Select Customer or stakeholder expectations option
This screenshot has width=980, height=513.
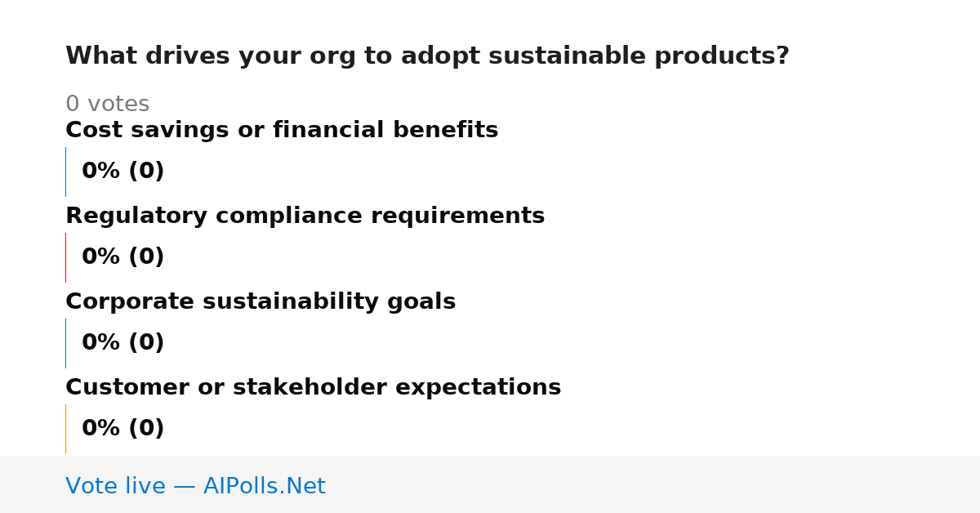[x=313, y=387]
